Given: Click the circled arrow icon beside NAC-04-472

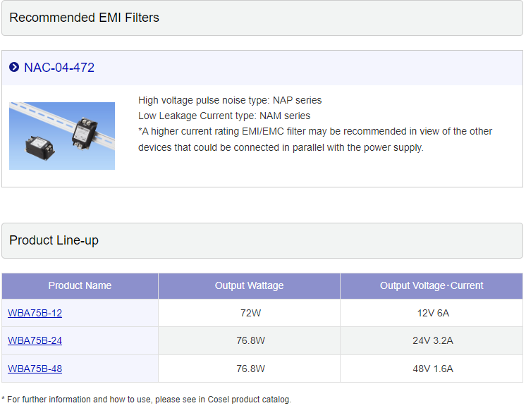Looking at the screenshot, I should 14,68.
